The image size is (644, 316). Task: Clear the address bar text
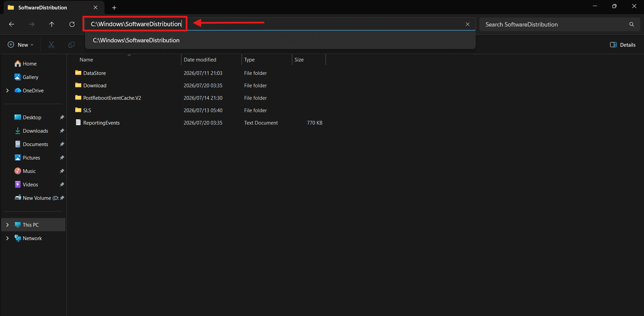(x=468, y=24)
